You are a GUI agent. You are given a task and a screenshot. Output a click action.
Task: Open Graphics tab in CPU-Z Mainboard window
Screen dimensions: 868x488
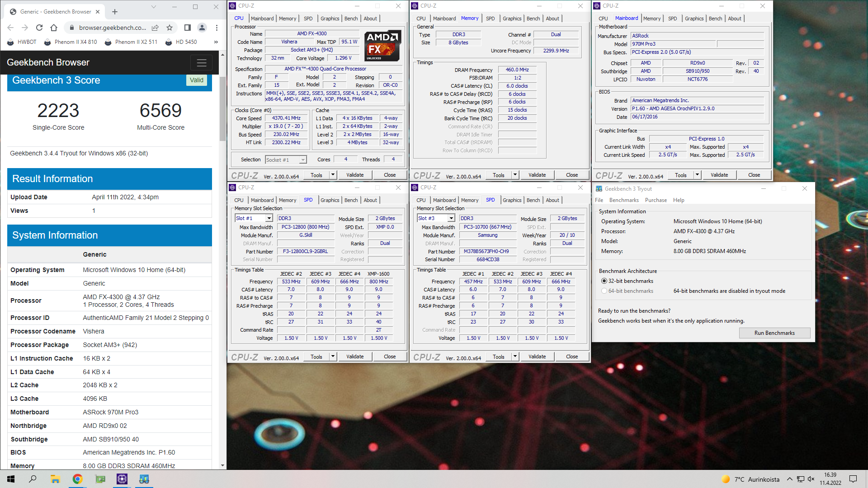tap(694, 19)
